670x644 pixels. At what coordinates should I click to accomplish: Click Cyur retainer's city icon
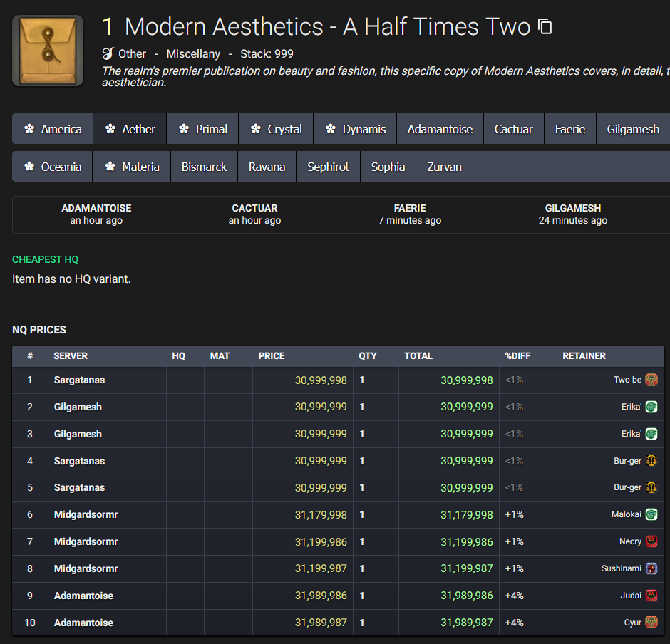click(x=651, y=622)
